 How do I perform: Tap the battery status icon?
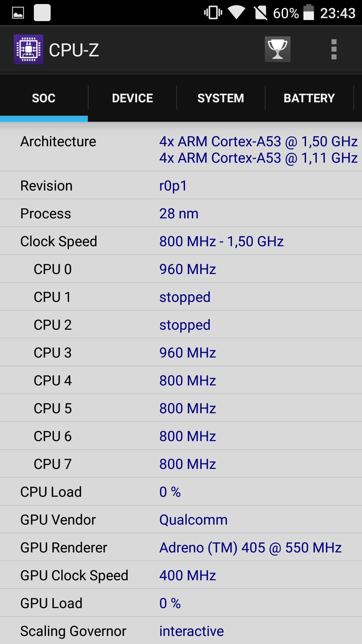[x=309, y=13]
